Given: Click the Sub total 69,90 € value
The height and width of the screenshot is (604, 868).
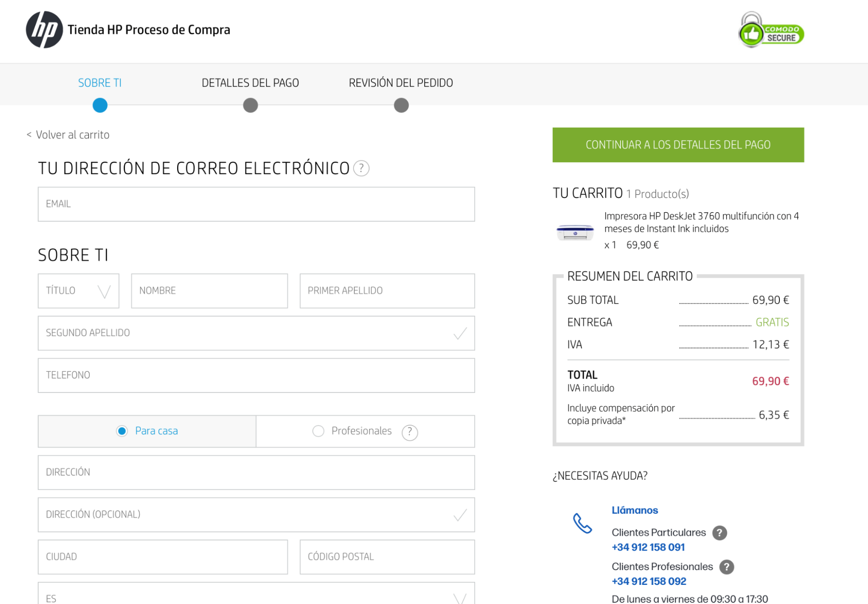Looking at the screenshot, I should [770, 300].
